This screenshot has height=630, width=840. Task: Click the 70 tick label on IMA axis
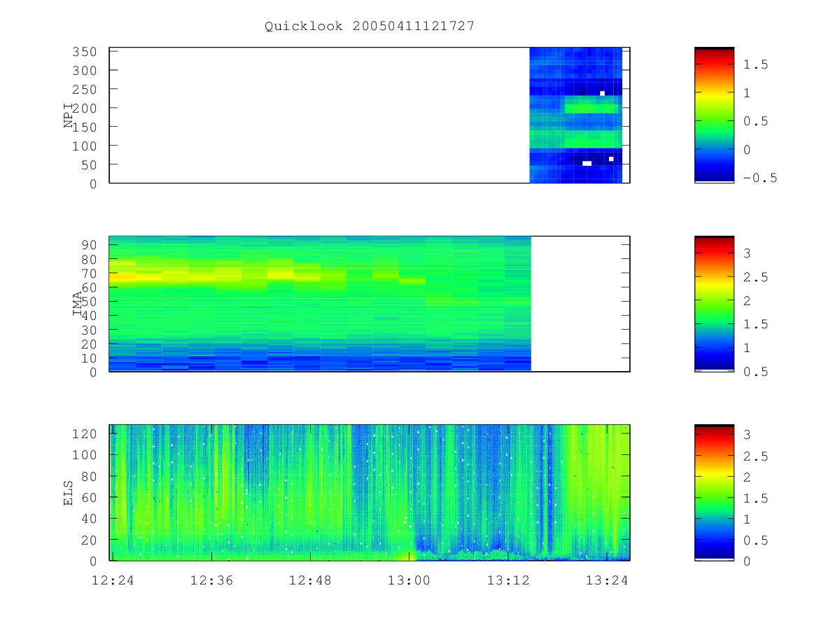pyautogui.click(x=89, y=273)
